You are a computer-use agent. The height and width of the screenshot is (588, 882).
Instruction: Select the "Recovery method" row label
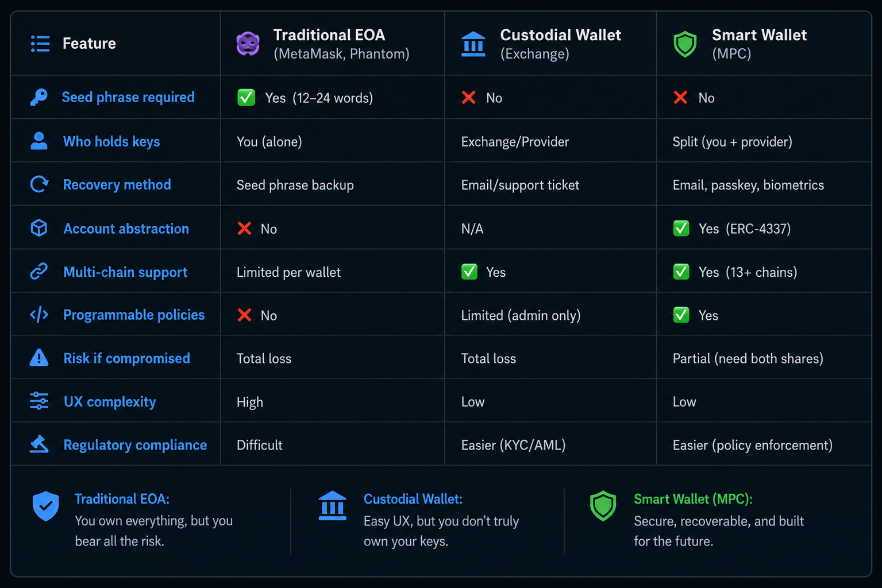117,185
